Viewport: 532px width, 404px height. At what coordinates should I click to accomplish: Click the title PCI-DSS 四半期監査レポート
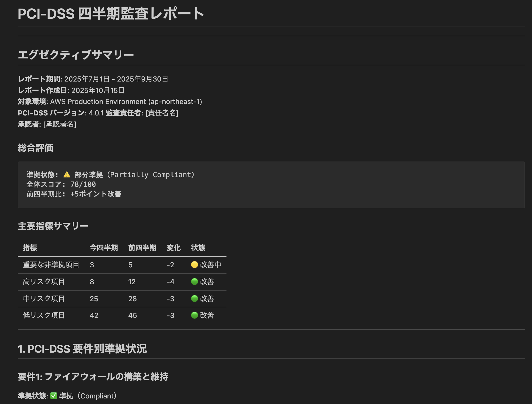tap(111, 14)
